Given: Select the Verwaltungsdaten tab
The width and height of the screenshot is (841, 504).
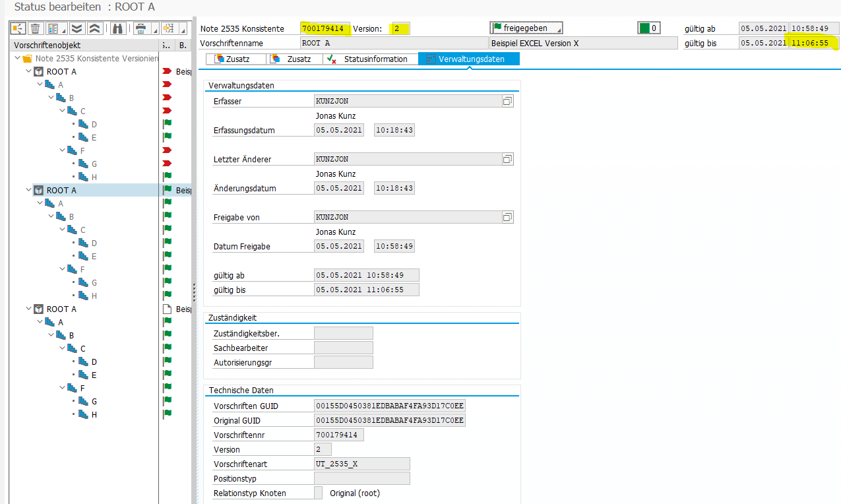Looking at the screenshot, I should (x=469, y=59).
